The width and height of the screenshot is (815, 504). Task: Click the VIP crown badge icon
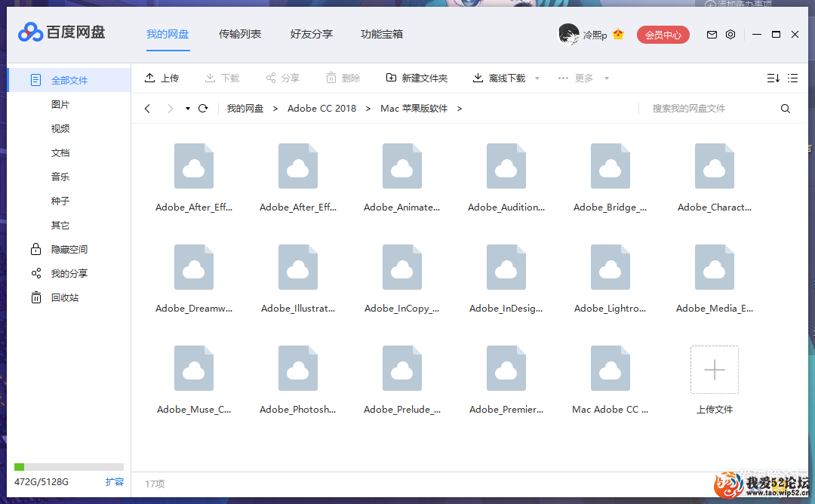point(618,34)
